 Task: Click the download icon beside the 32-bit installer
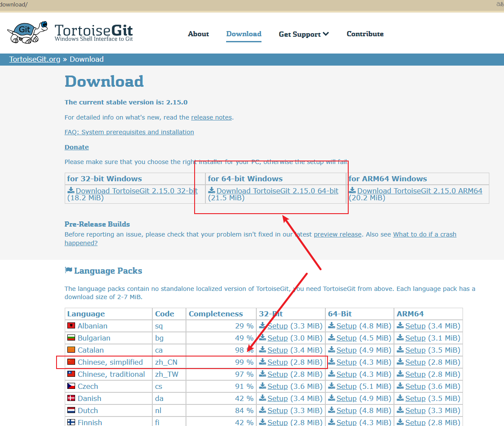(71, 190)
